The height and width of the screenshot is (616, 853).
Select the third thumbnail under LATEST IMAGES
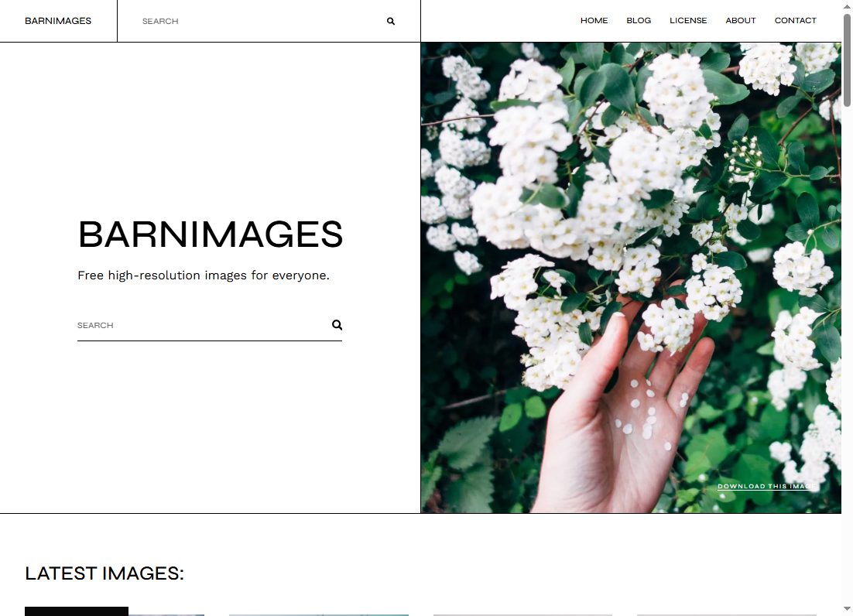pos(522,612)
